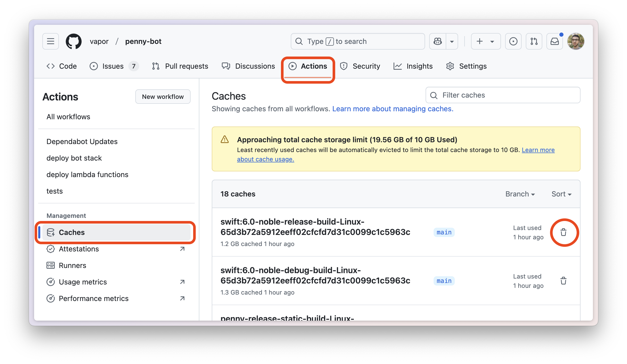
Task: Delete the noble-release-build cache
Action: (563, 232)
